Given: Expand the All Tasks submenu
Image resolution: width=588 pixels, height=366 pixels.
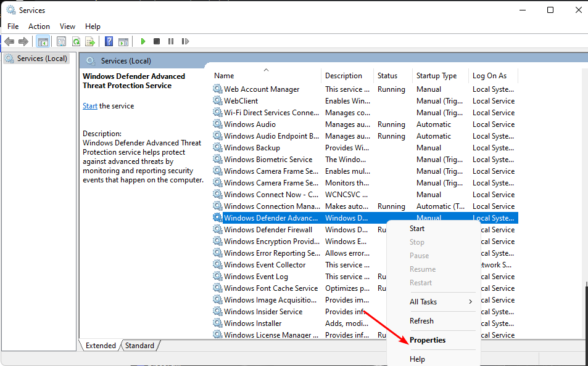Looking at the screenshot, I should coord(441,301).
